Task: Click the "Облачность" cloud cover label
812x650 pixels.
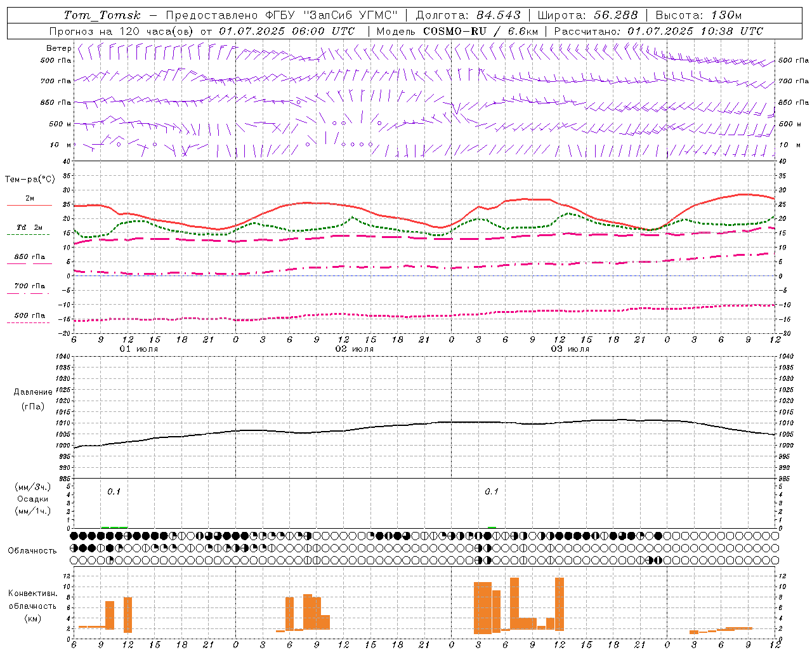Action: tap(32, 550)
